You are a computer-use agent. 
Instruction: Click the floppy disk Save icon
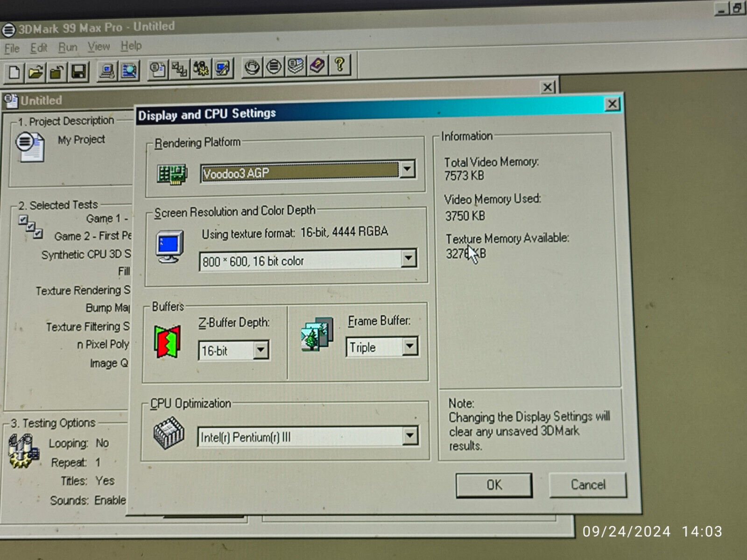tap(78, 72)
